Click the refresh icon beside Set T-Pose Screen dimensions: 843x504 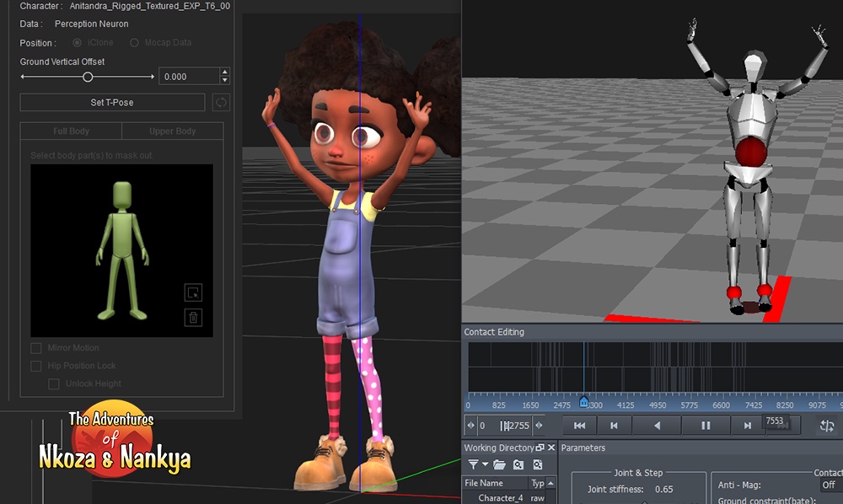coord(221,103)
